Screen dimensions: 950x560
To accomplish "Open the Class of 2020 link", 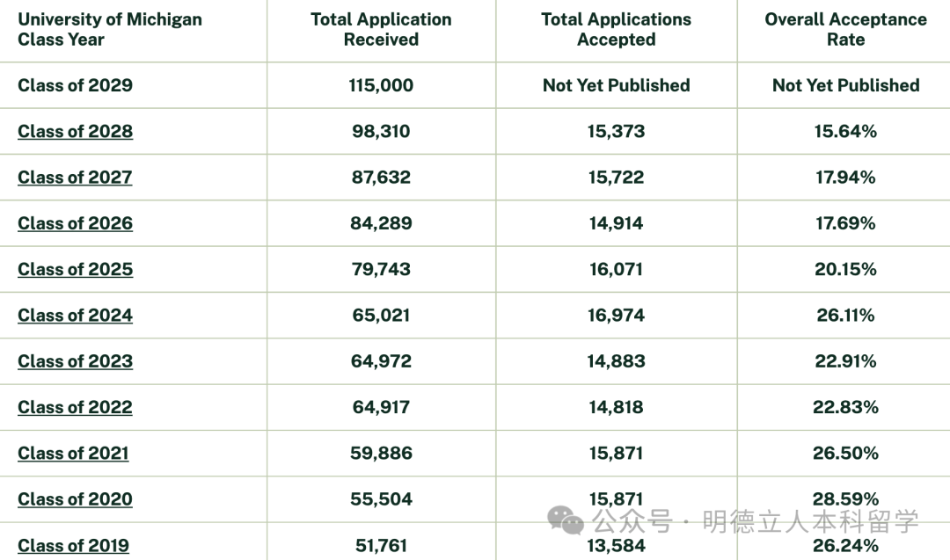I will [x=75, y=499].
